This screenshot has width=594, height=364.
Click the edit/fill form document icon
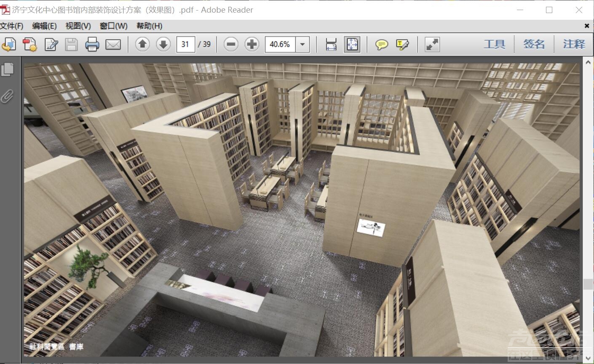point(51,44)
